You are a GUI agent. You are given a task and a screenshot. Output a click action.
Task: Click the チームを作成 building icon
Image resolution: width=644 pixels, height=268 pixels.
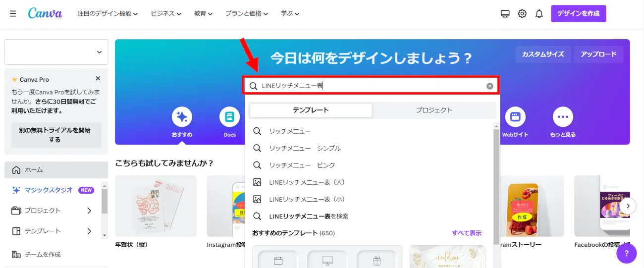point(16,254)
